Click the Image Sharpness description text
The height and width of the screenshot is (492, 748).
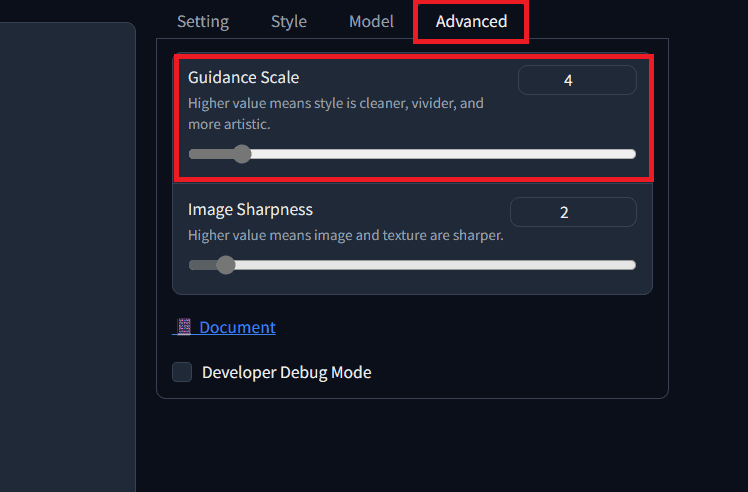(345, 236)
